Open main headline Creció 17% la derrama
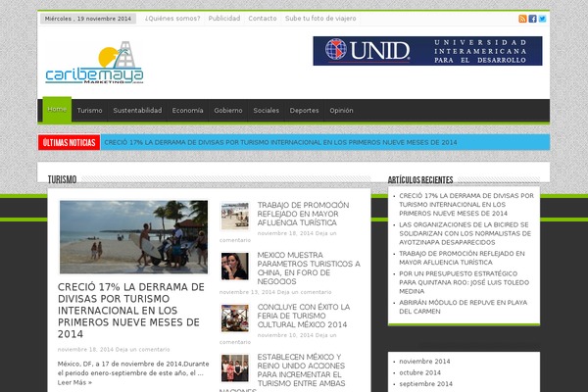 (x=131, y=311)
